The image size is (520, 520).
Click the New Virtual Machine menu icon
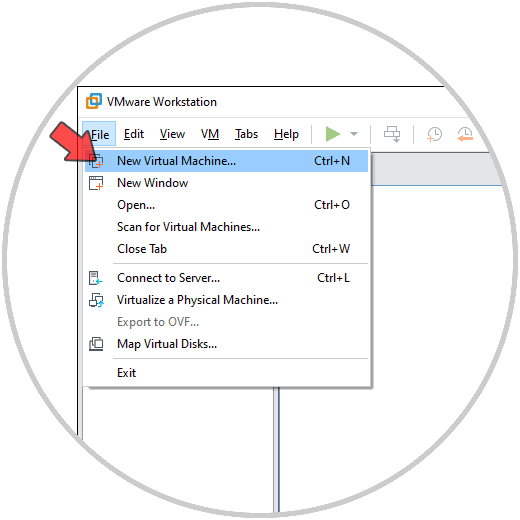[x=96, y=161]
